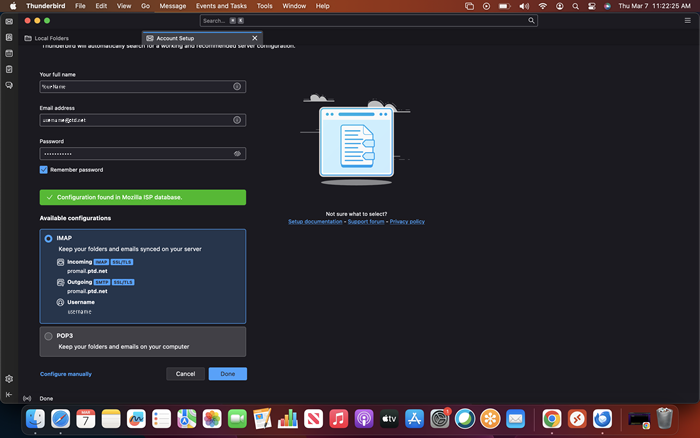Click the Your full name input field
This screenshot has height=438, width=700.
coord(143,87)
